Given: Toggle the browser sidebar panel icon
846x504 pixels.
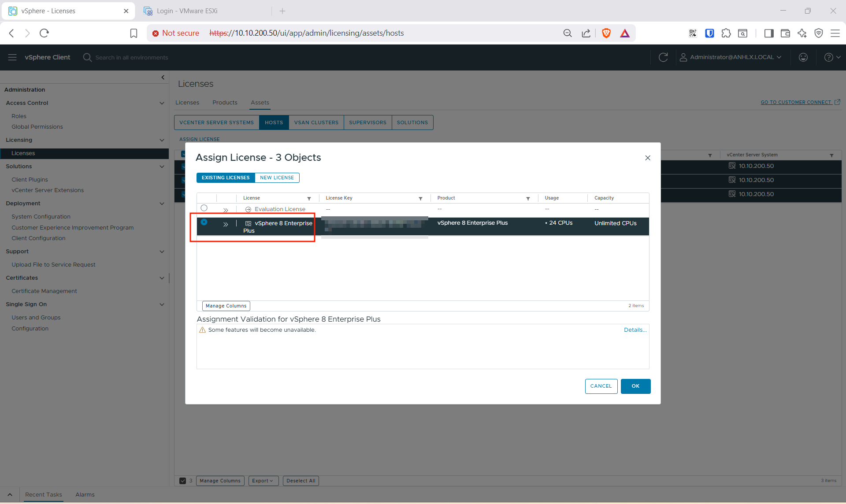Looking at the screenshot, I should [769, 33].
